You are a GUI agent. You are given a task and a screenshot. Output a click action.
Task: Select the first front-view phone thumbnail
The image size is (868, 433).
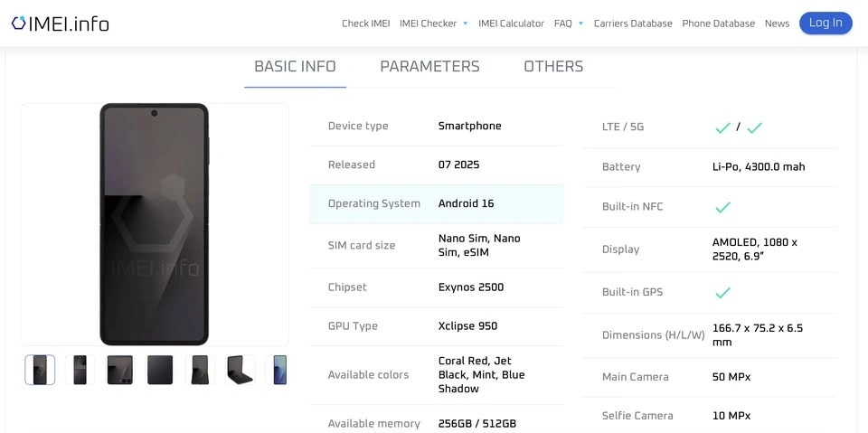click(x=40, y=370)
